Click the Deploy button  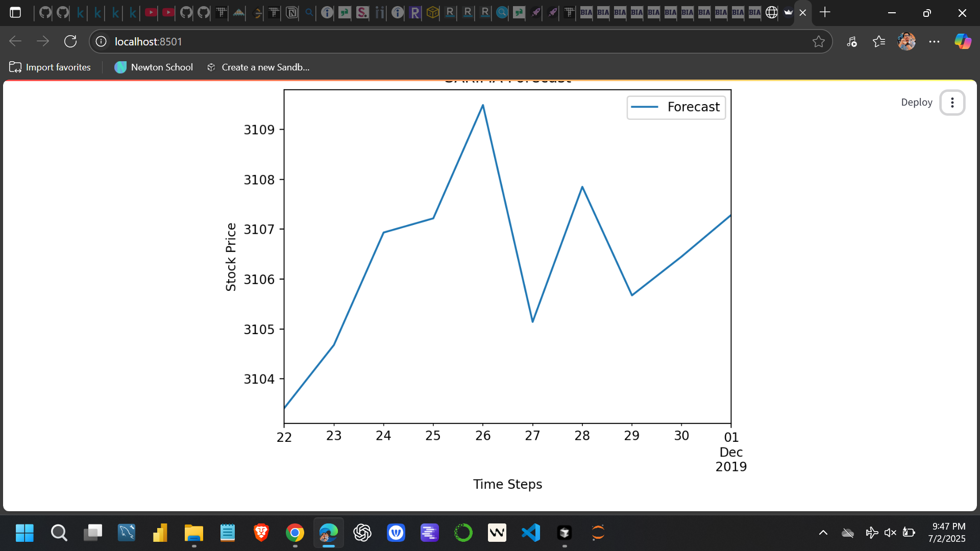916,102
